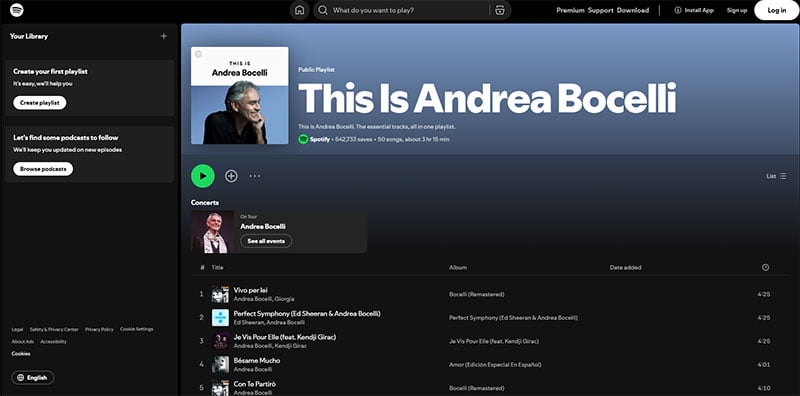Open the Premium link

[x=570, y=10]
